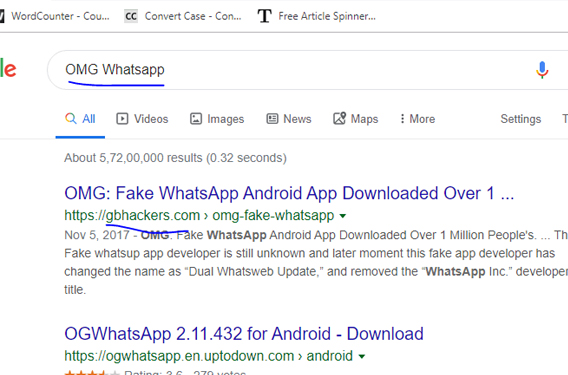Expand the gbhackers result URL dropdown arrow
Viewport: 568px width, 375px height.
343,216
